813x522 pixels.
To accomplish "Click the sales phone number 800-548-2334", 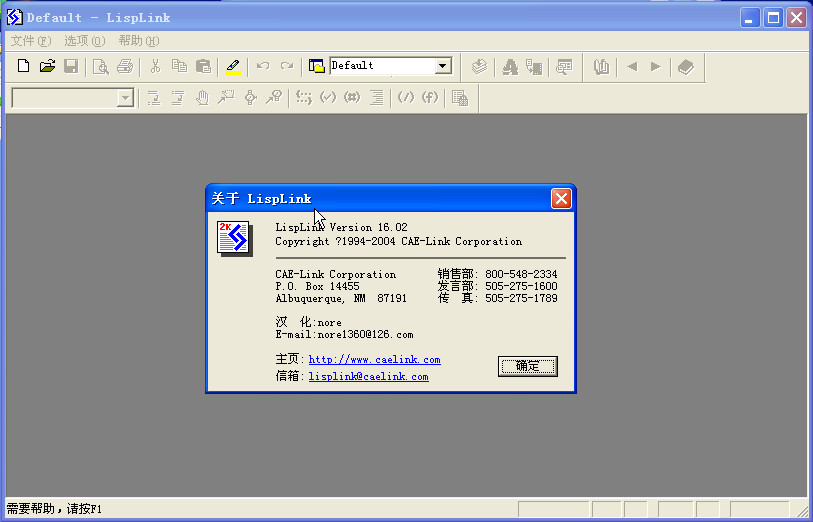I will 521,274.
